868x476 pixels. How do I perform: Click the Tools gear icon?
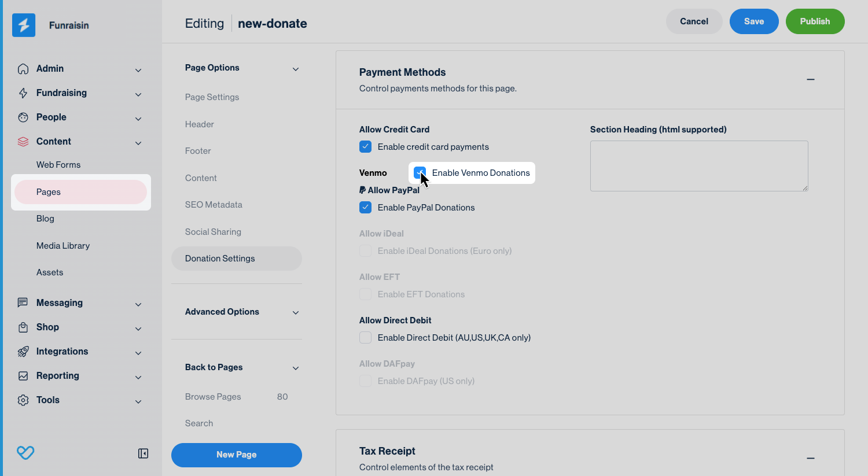point(23,400)
